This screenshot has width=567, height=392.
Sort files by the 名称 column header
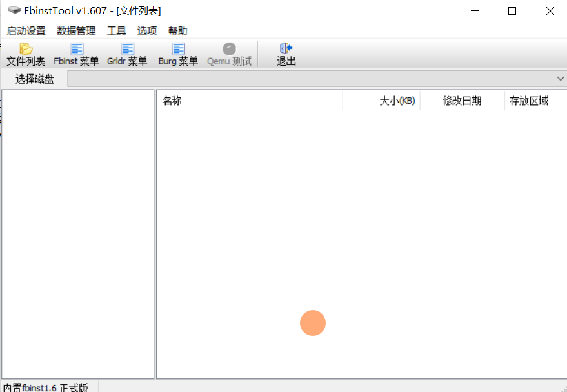(172, 101)
